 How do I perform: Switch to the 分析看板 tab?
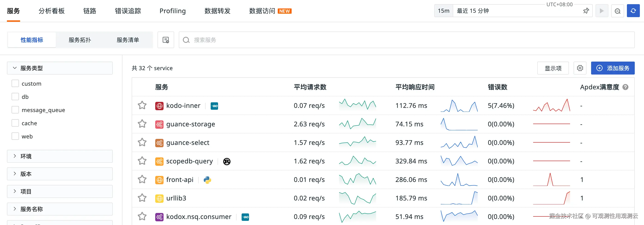point(52,11)
